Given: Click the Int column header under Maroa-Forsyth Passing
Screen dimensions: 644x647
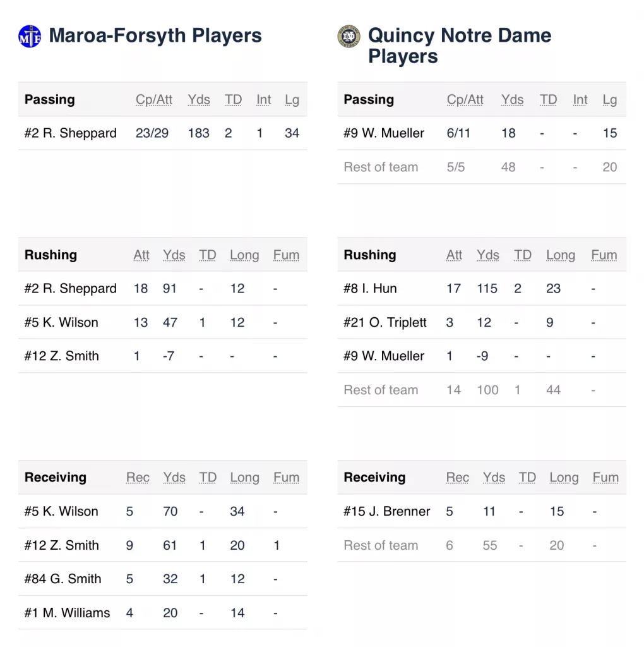Looking at the screenshot, I should tap(263, 100).
